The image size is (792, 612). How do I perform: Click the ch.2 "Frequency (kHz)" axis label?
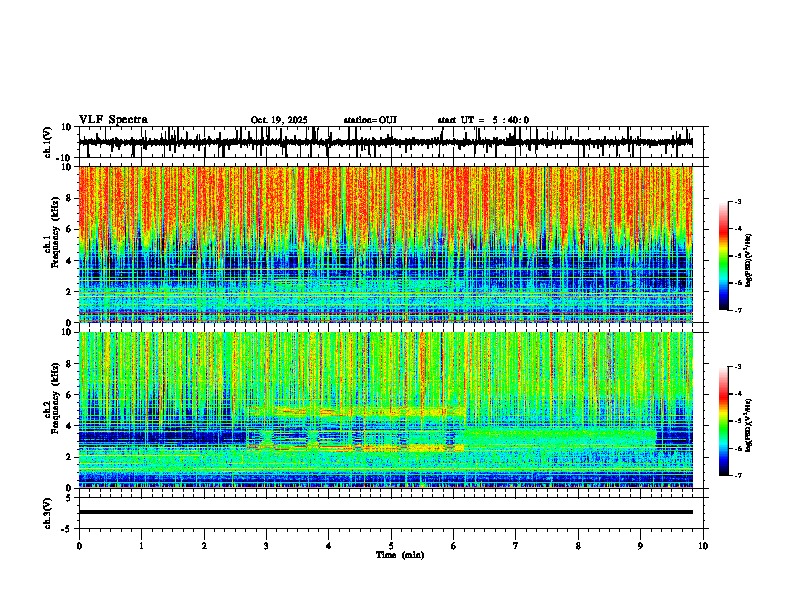[x=55, y=398]
